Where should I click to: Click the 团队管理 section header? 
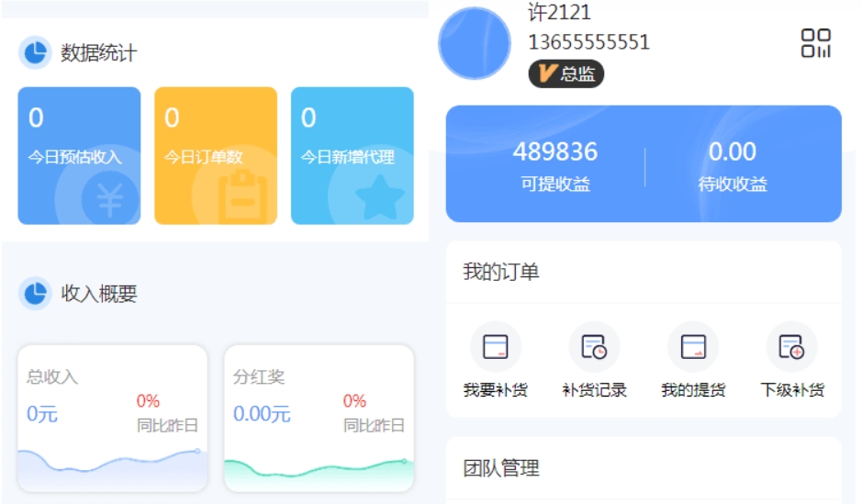tap(501, 468)
